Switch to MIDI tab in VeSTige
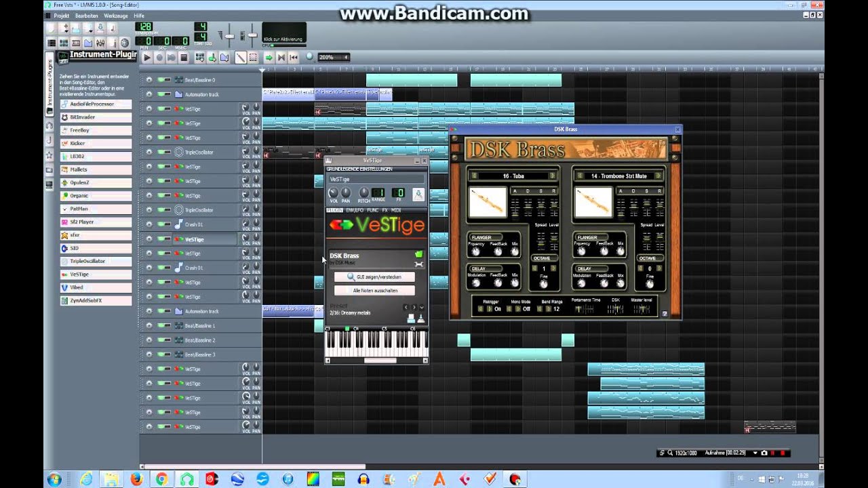The width and height of the screenshot is (868, 488). (396, 210)
